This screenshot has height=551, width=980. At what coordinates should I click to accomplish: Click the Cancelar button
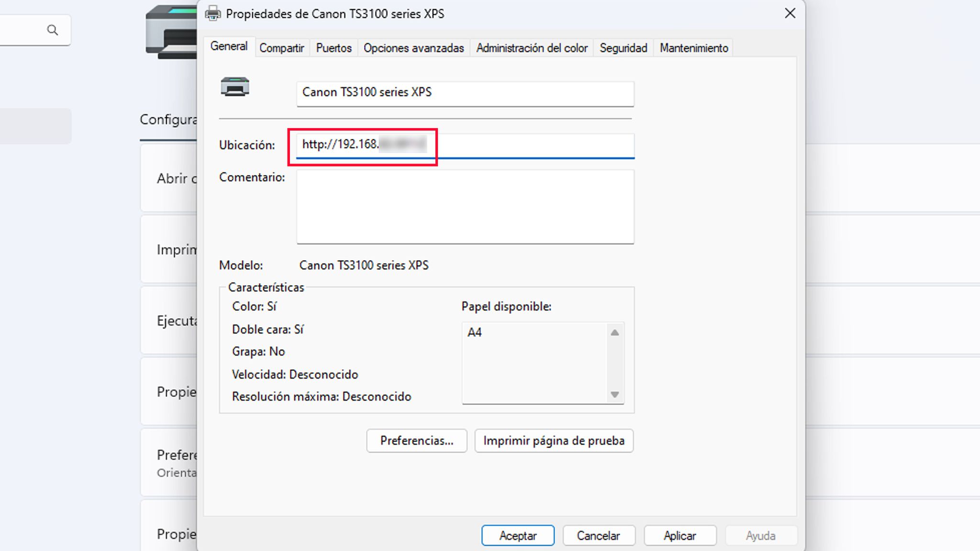coord(598,536)
